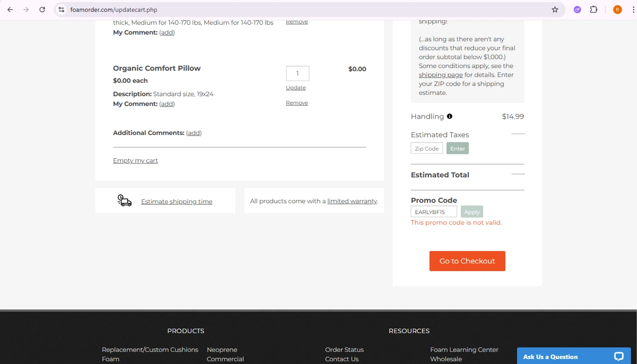Click the shipping truck icon
Image resolution: width=637 pixels, height=364 pixels.
[x=124, y=201]
